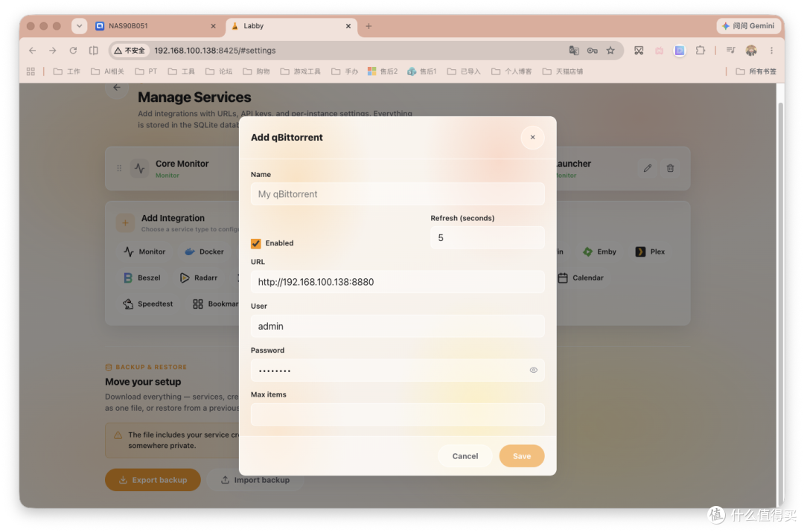Screen dimensions: 804x532
Task: Click the address bar URL
Action: [x=215, y=51]
